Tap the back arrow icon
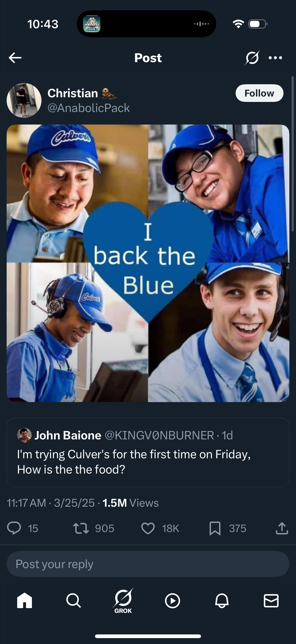This screenshot has height=644, width=296. coord(15,58)
